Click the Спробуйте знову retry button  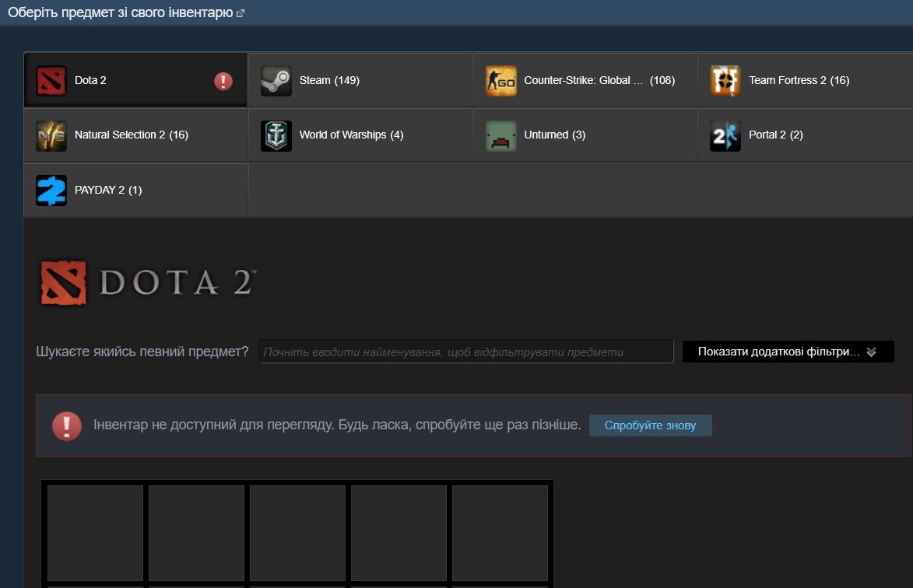pyautogui.click(x=651, y=425)
